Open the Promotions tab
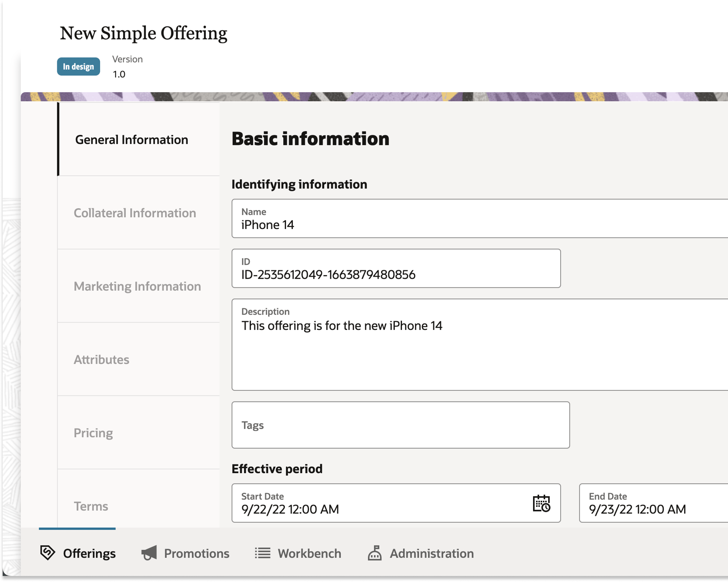 (196, 553)
